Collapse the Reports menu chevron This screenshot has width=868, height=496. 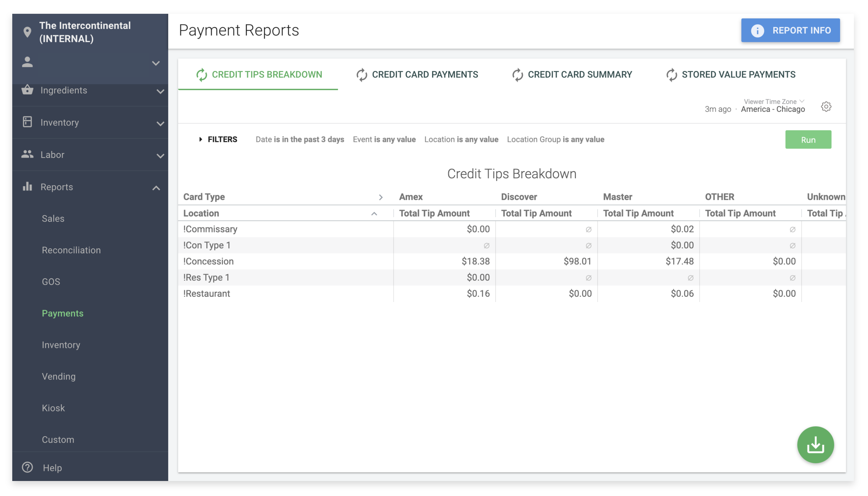156,188
